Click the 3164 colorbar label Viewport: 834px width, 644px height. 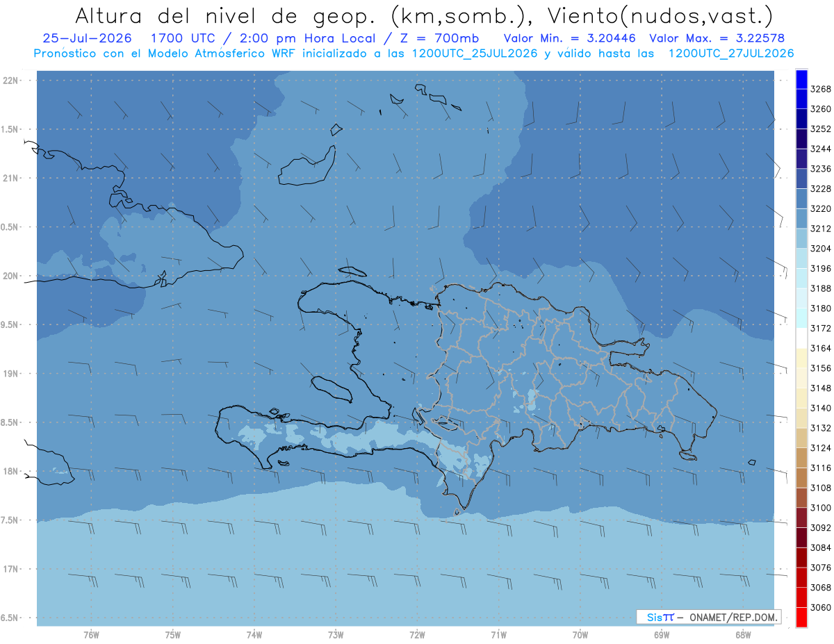pyautogui.click(x=820, y=348)
